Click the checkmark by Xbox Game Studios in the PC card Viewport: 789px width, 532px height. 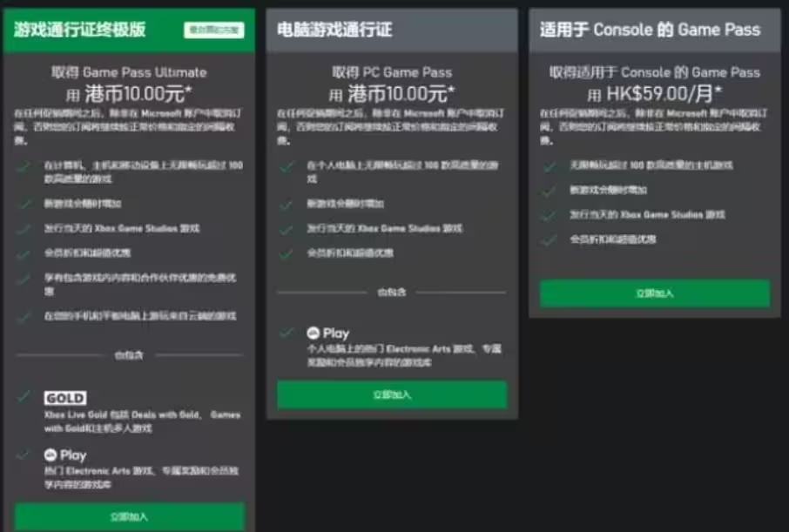[x=287, y=230]
